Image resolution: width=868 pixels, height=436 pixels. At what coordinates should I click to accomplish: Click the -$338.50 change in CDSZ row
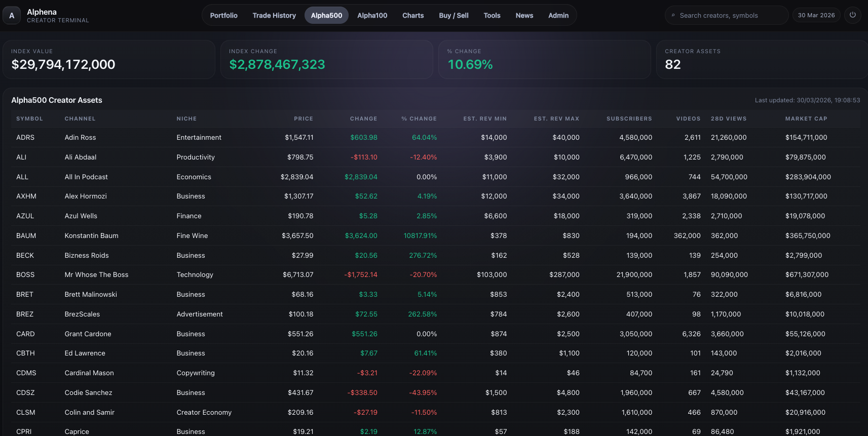(x=362, y=392)
